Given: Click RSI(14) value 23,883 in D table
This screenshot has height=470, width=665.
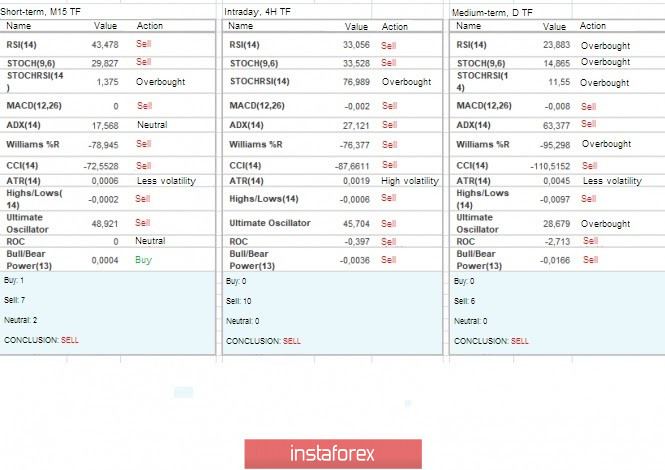Looking at the screenshot, I should [556, 45].
